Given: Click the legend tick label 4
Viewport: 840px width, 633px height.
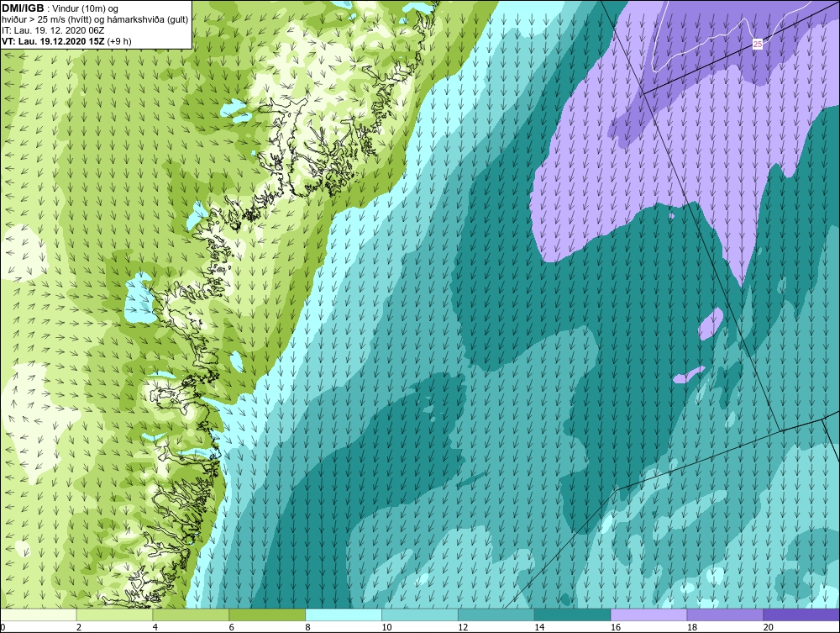Looking at the screenshot, I should click(155, 627).
